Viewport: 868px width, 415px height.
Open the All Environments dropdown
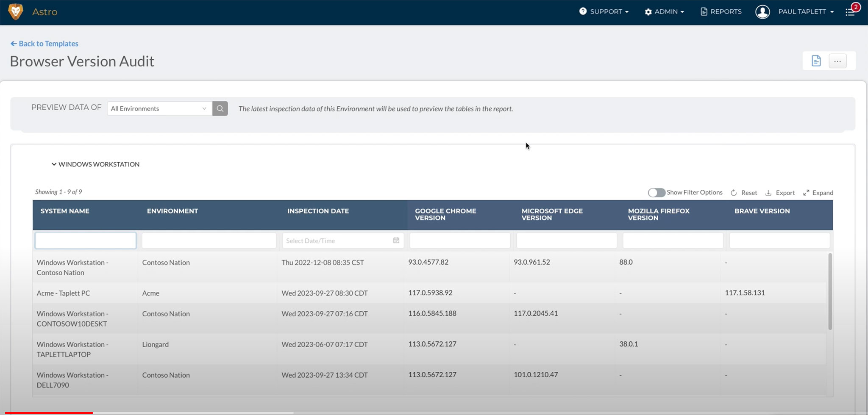click(x=159, y=108)
